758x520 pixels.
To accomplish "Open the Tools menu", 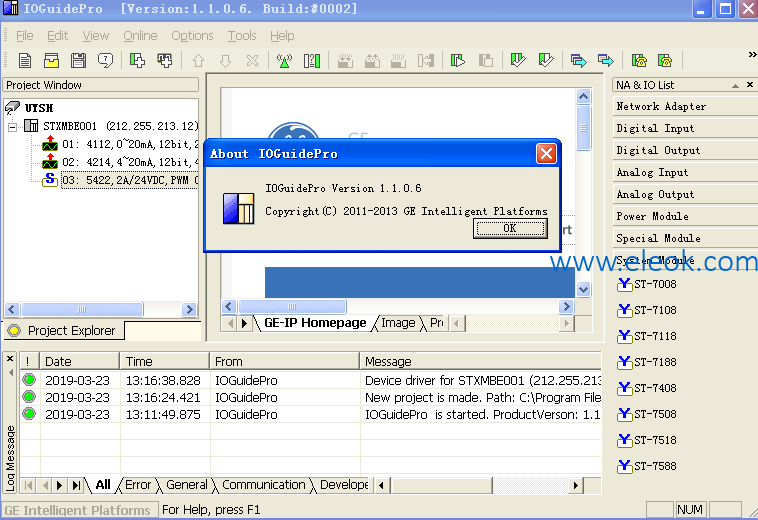I will click(x=242, y=36).
